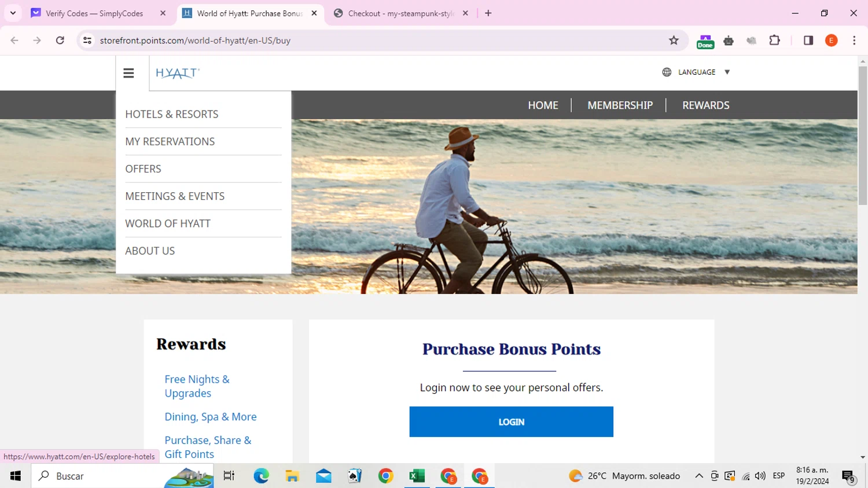
Task: Open weather widget showing 26°C
Action: coord(624,476)
